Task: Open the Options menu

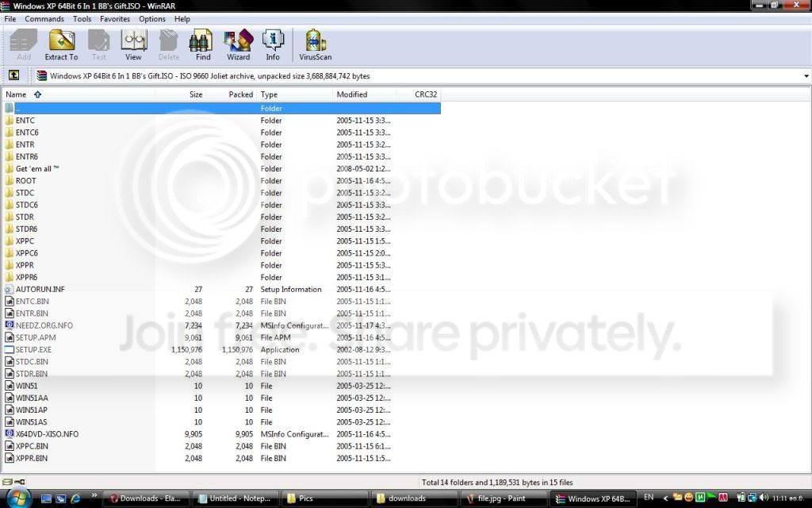Action: 151,19
